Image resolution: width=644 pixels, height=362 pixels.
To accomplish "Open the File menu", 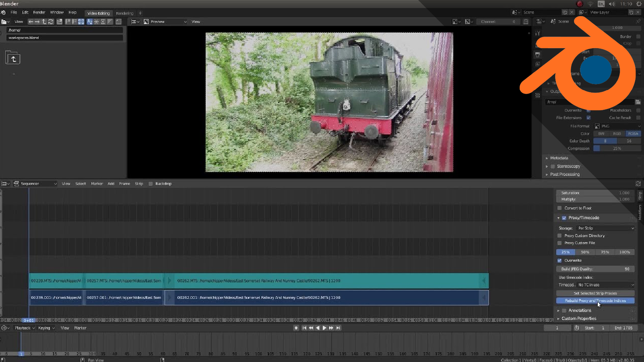I will point(14,12).
